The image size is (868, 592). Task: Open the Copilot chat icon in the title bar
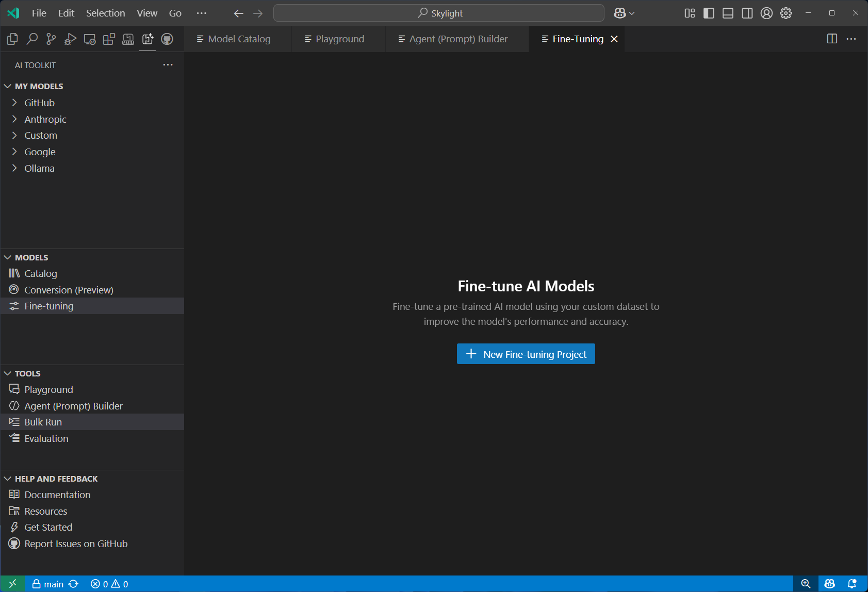click(620, 13)
